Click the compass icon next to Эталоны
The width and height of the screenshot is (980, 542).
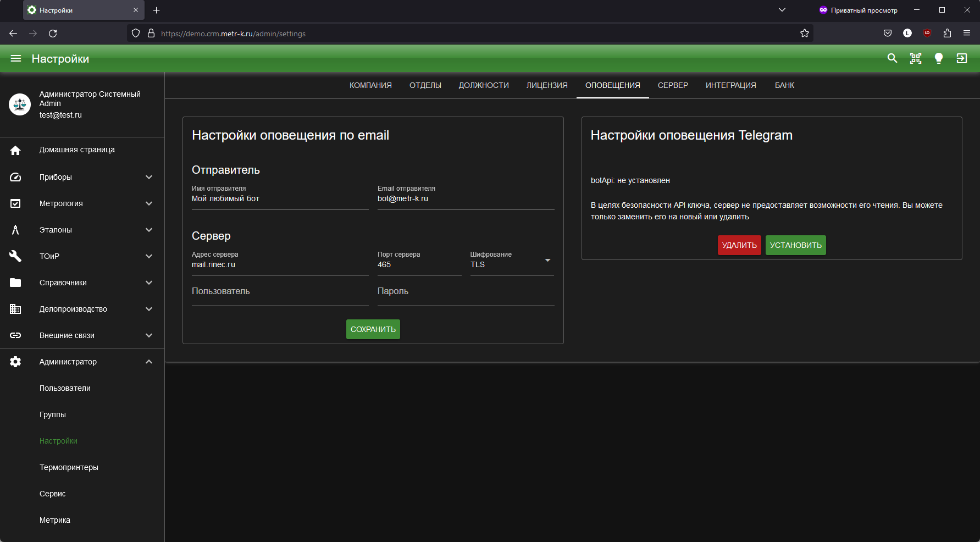click(x=15, y=230)
